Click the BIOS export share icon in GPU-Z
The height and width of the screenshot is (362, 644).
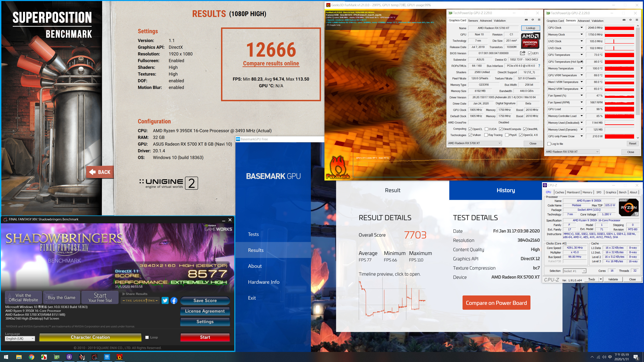tap(523, 53)
